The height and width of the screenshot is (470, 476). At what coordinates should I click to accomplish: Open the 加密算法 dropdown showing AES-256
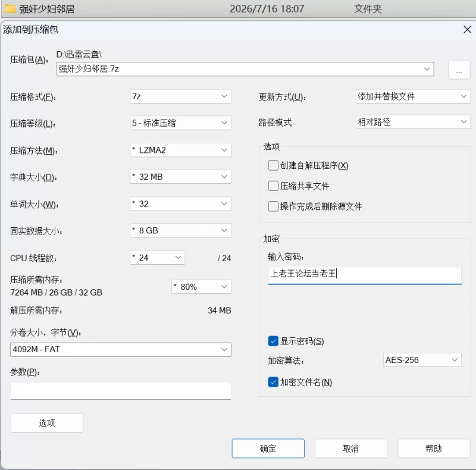pos(422,360)
